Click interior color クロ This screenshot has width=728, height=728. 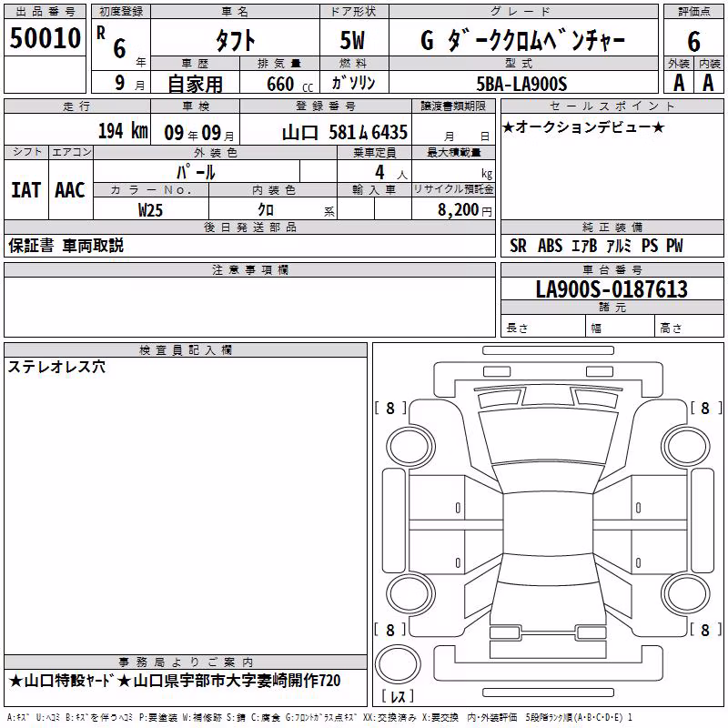[266, 209]
